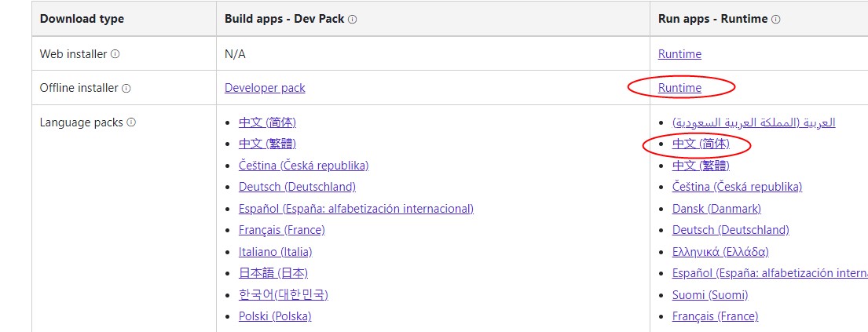Image resolution: width=868 pixels, height=332 pixels.
Task: Select 中文 (简体) in Dev Pack language packs
Action: 267,122
